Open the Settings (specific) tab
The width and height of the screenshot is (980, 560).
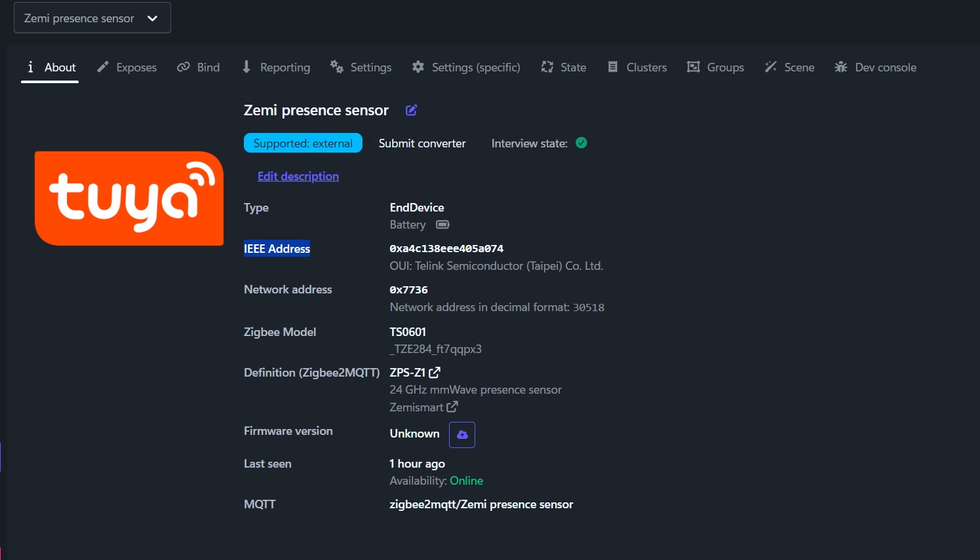pyautogui.click(x=466, y=67)
